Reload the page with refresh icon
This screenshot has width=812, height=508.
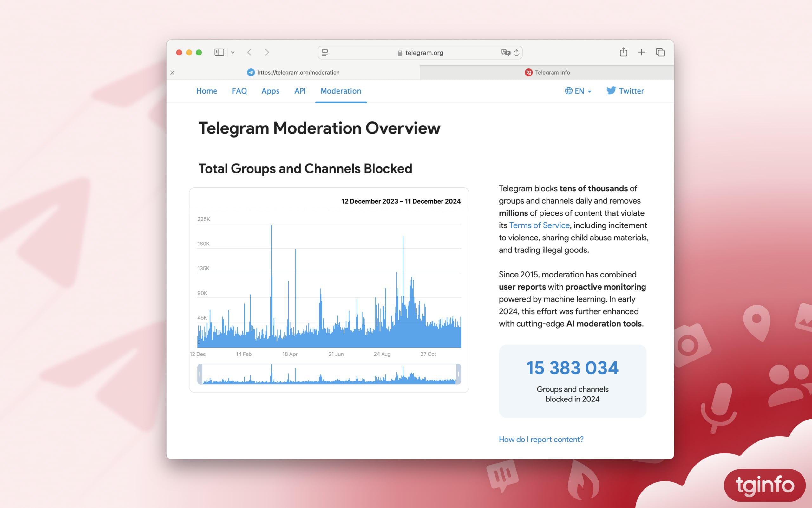tap(517, 53)
